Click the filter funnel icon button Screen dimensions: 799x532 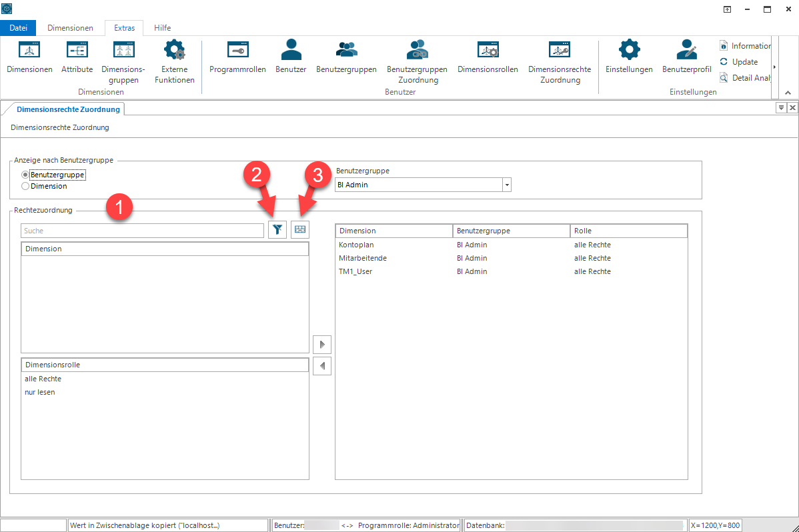(277, 230)
